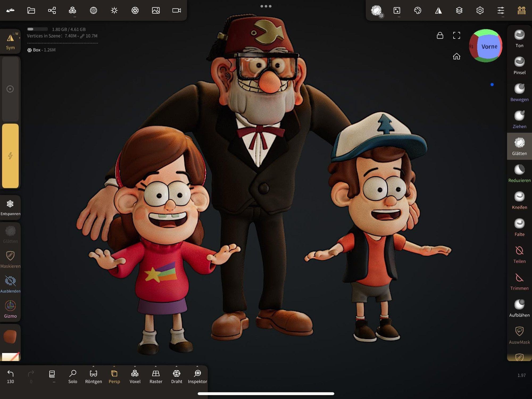Viewport: 532px width, 399px height.
Task: Activate the left Glätten smooth shortcut
Action: pyautogui.click(x=10, y=234)
